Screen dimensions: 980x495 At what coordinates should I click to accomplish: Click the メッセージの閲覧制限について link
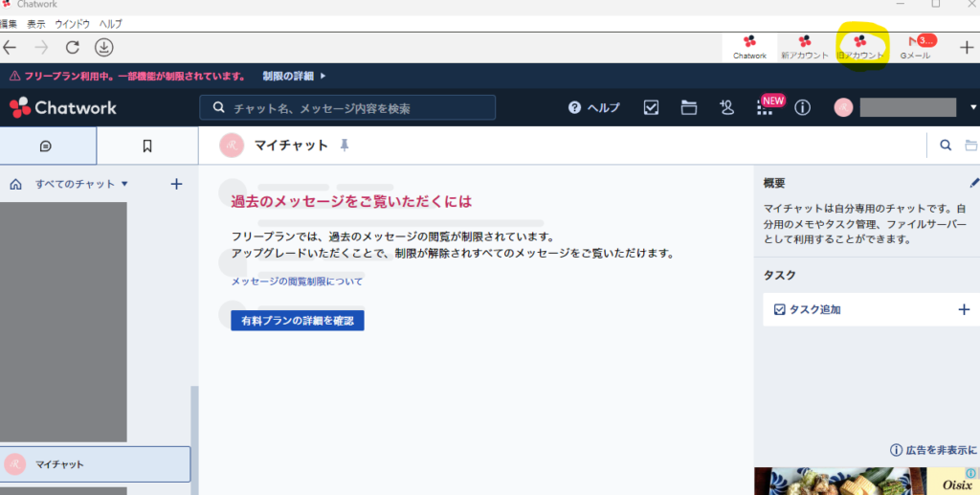(297, 281)
